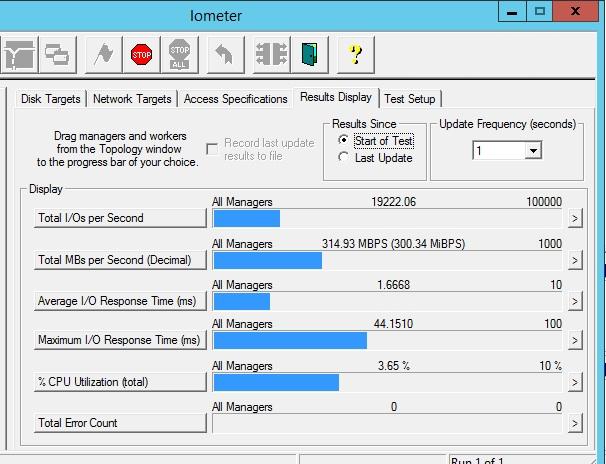This screenshot has height=464, width=606.
Task: Expand details arrow for Total MBs per Second
Action: click(575, 260)
